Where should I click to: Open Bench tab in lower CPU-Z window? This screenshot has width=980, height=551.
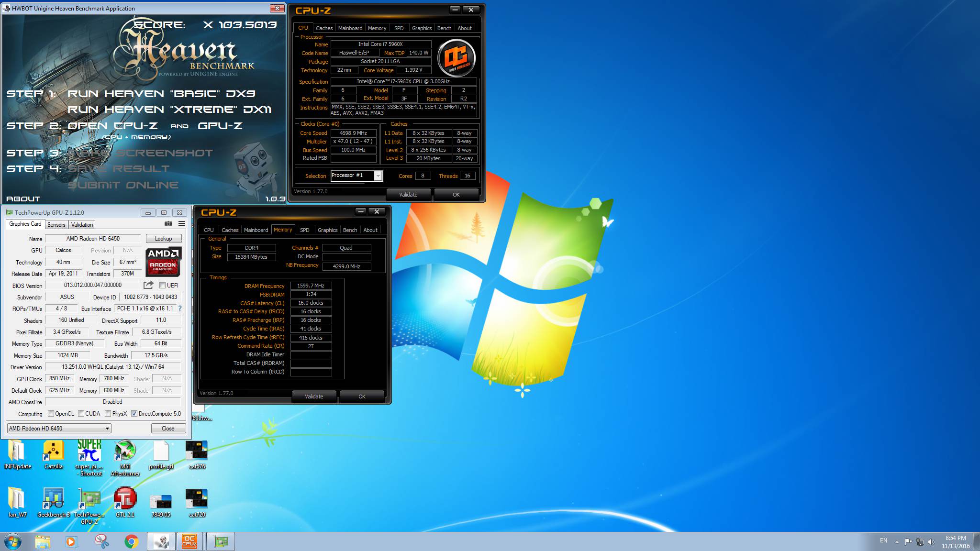(350, 230)
